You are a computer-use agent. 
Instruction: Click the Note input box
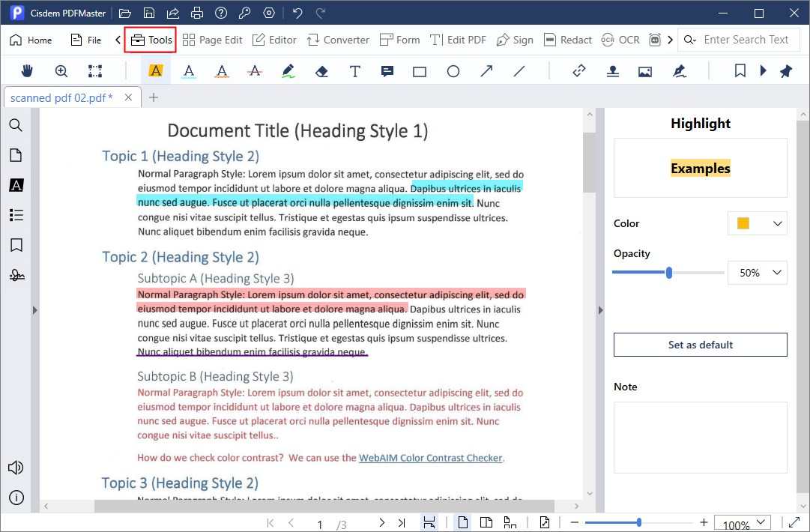click(x=700, y=438)
